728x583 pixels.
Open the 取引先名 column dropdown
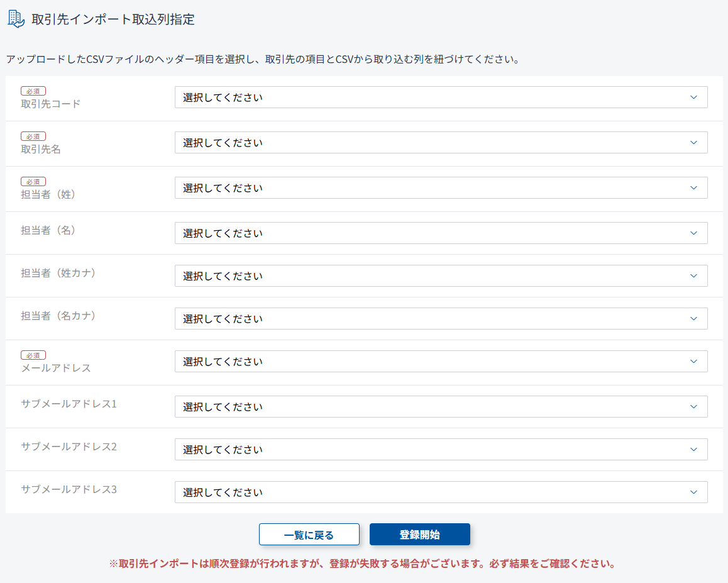pyautogui.click(x=440, y=143)
